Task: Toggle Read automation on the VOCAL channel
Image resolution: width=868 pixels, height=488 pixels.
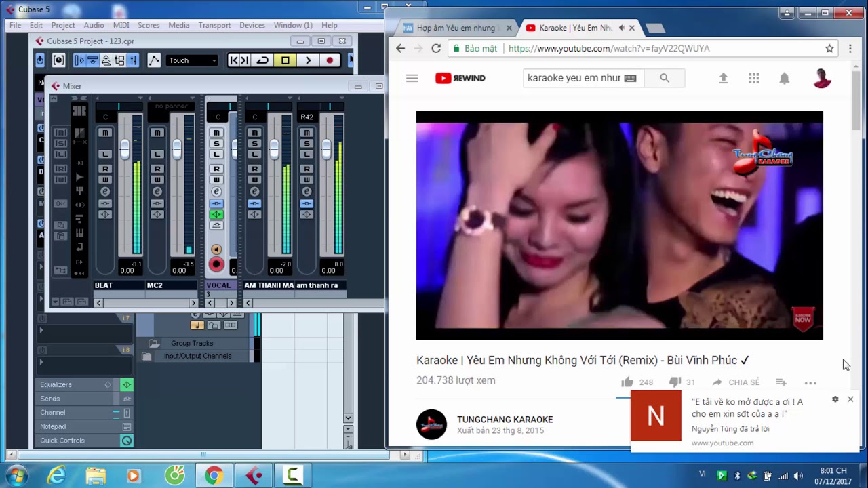Action: click(x=216, y=169)
